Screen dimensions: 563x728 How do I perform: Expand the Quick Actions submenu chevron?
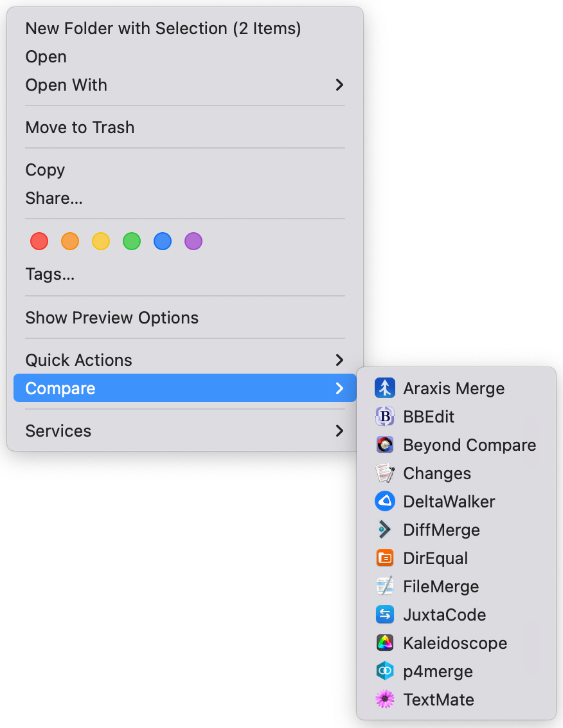coord(340,360)
